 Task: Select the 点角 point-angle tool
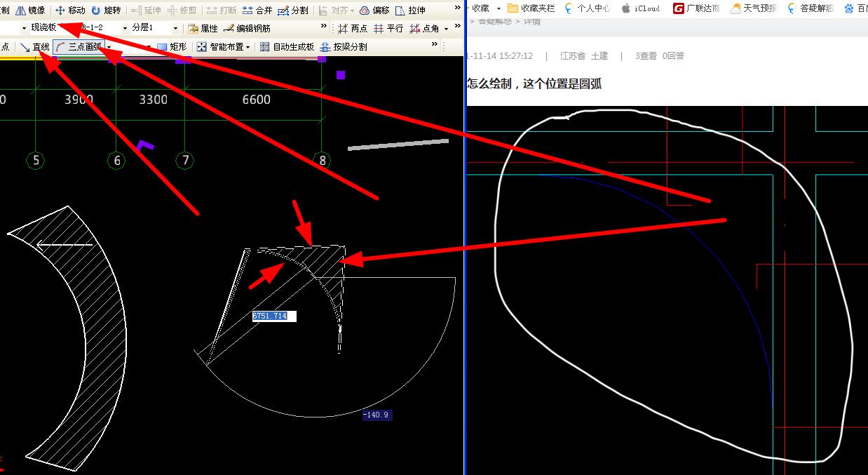click(x=424, y=29)
